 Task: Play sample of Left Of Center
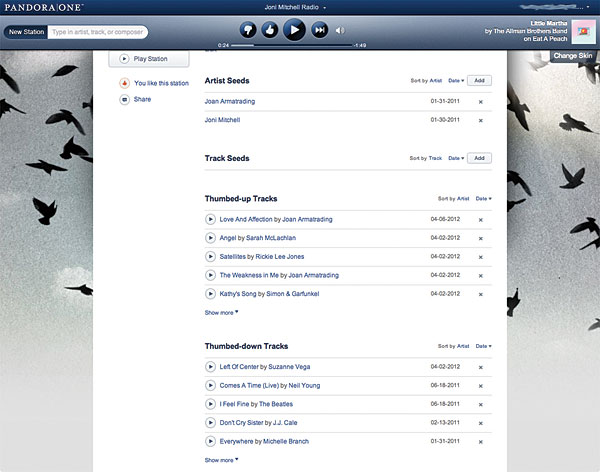point(210,367)
